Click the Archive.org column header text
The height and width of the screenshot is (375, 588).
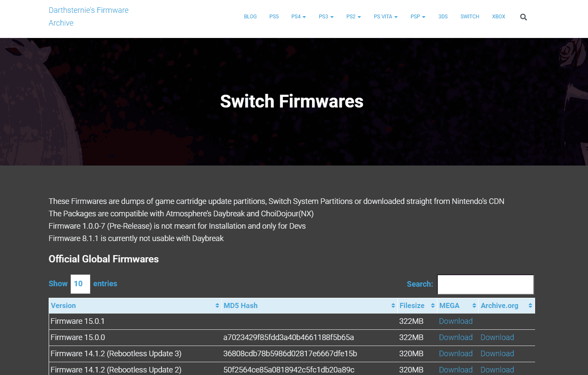coord(499,305)
